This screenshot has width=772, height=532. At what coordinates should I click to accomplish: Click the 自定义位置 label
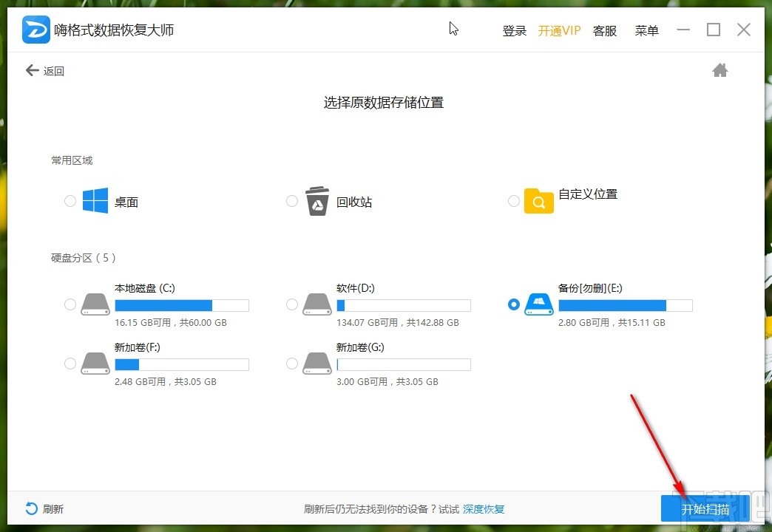coord(588,194)
